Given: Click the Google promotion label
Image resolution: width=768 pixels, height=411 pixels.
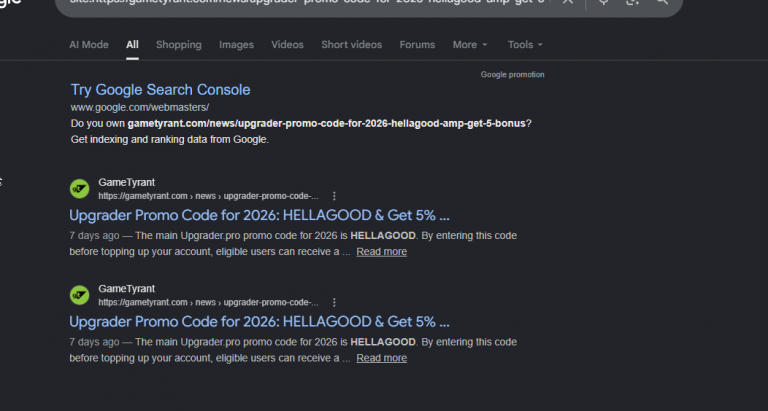Looking at the screenshot, I should (x=512, y=74).
